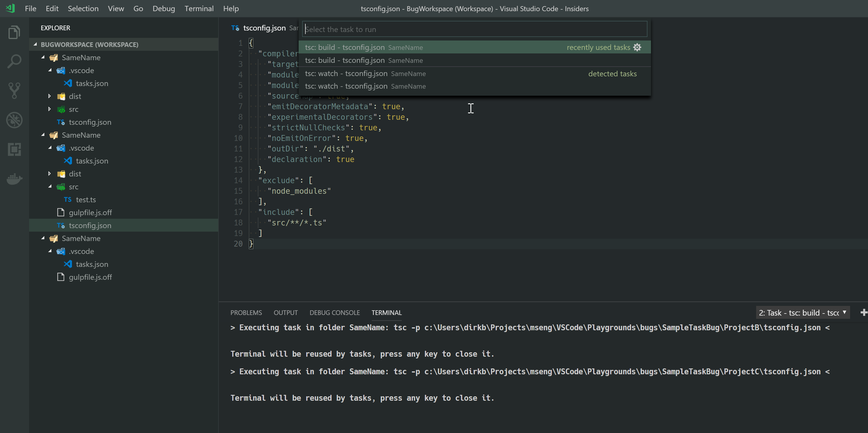Screen dimensions: 868x433
Task: Click the Docker icon in the activity bar
Action: (x=14, y=179)
